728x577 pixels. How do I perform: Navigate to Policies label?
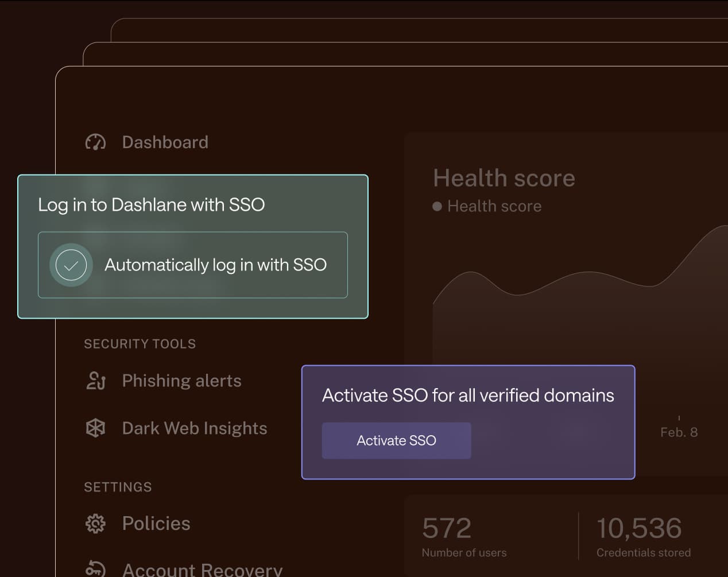click(156, 524)
